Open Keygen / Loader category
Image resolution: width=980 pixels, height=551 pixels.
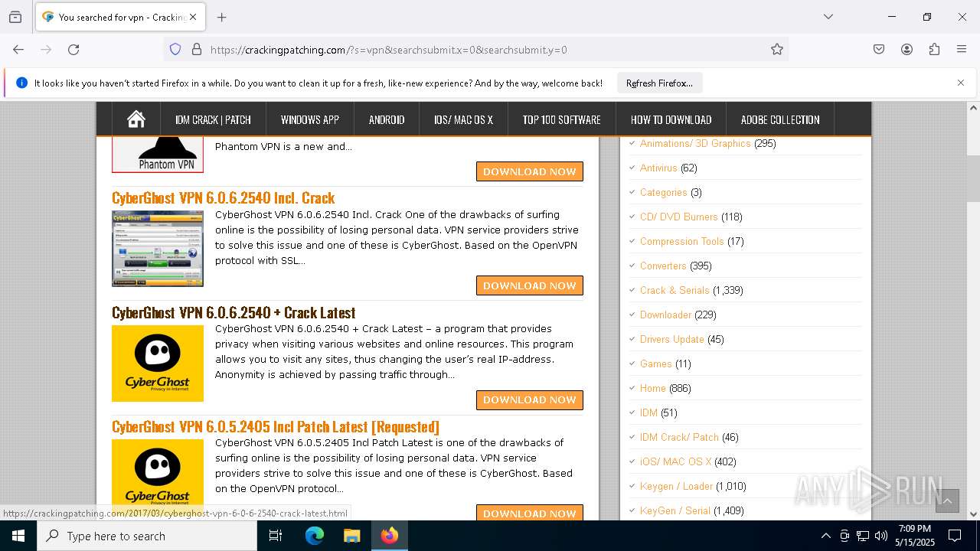coord(676,486)
